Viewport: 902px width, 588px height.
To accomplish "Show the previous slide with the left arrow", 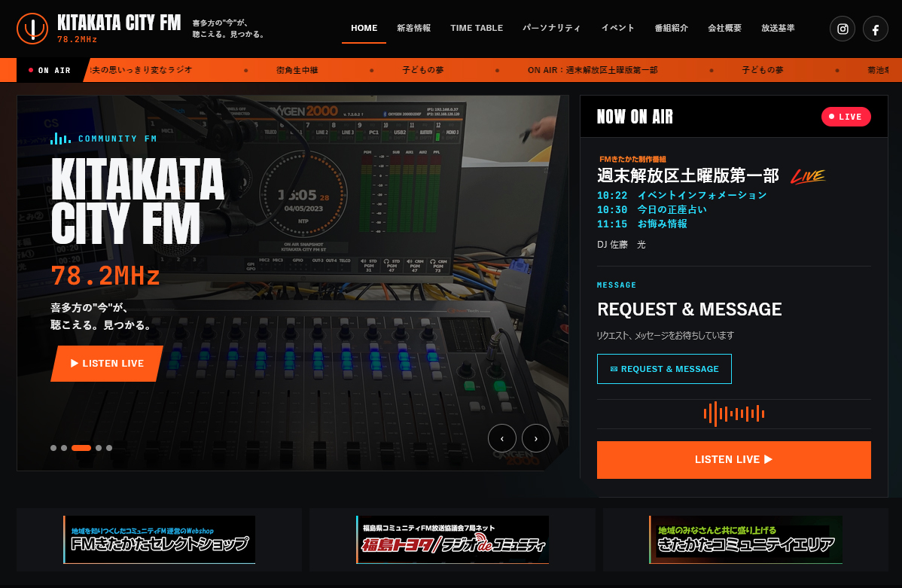I will 501,438.
